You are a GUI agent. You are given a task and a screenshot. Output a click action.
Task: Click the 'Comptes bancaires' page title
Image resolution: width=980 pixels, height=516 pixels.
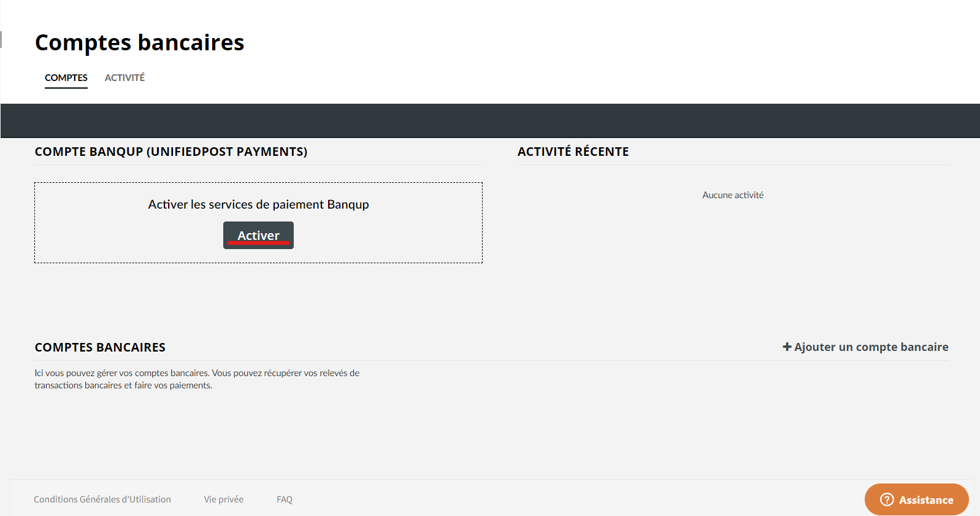[x=140, y=42]
